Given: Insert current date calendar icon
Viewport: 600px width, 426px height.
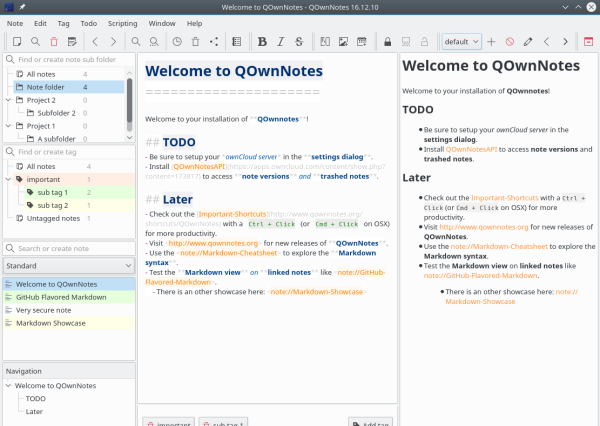Looking at the screenshot, I should [362, 41].
